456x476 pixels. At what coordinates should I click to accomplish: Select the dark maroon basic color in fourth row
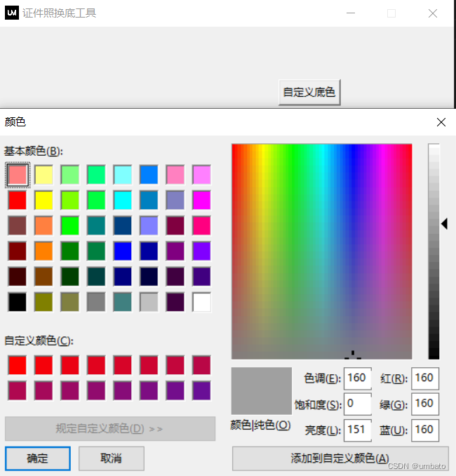(x=18, y=251)
